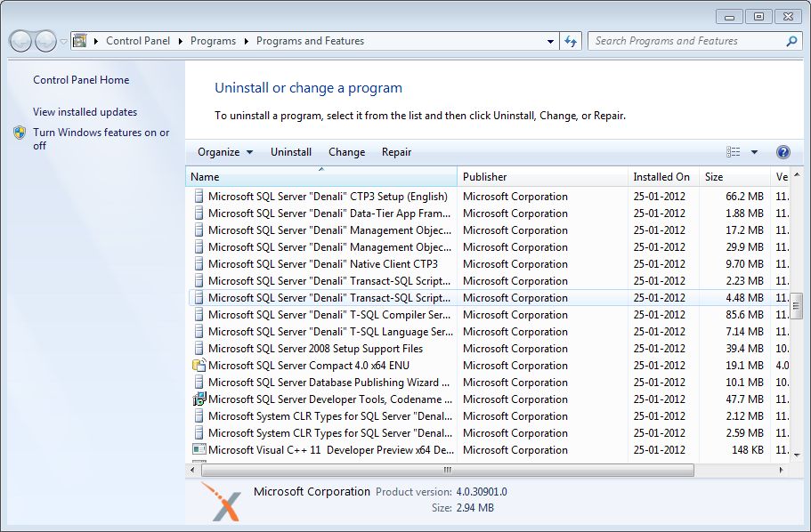The height and width of the screenshot is (532, 811).
Task: Open Turn Windows features on or off
Action: click(x=101, y=139)
